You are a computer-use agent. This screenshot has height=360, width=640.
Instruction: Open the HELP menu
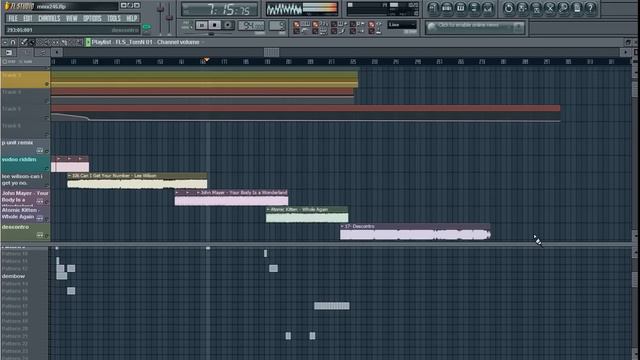click(x=131, y=19)
